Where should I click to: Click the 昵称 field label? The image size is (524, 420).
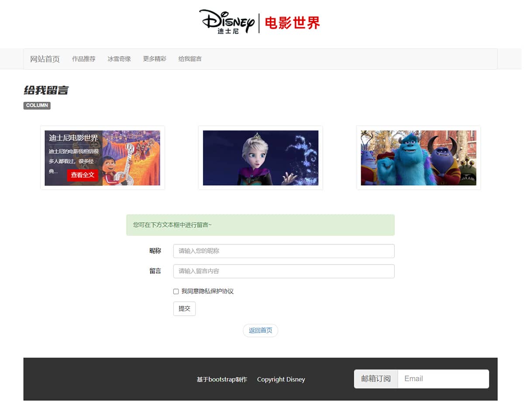(155, 251)
